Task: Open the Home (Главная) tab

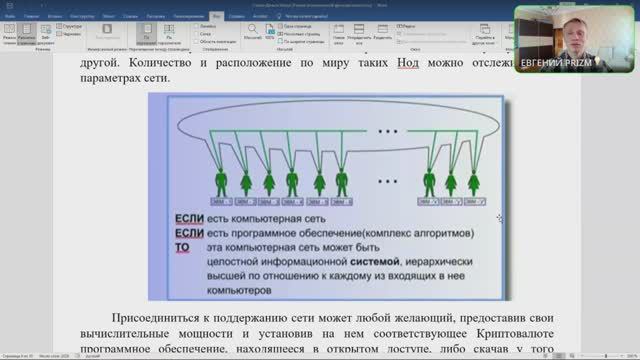Action: point(31,16)
